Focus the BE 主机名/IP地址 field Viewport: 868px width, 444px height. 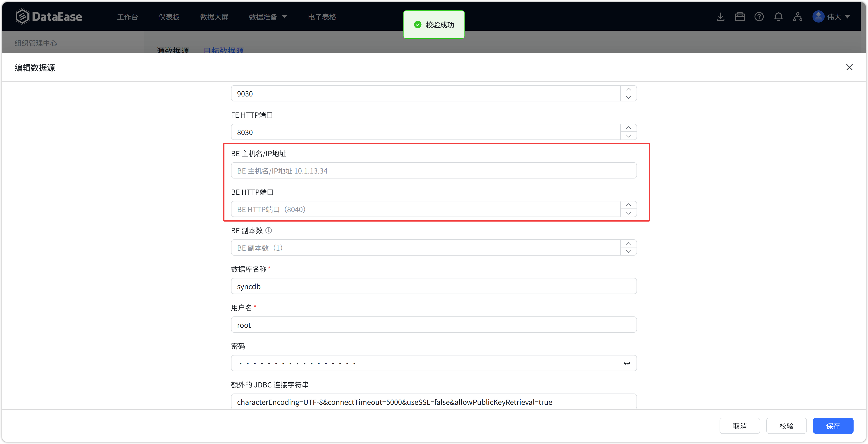click(x=434, y=171)
